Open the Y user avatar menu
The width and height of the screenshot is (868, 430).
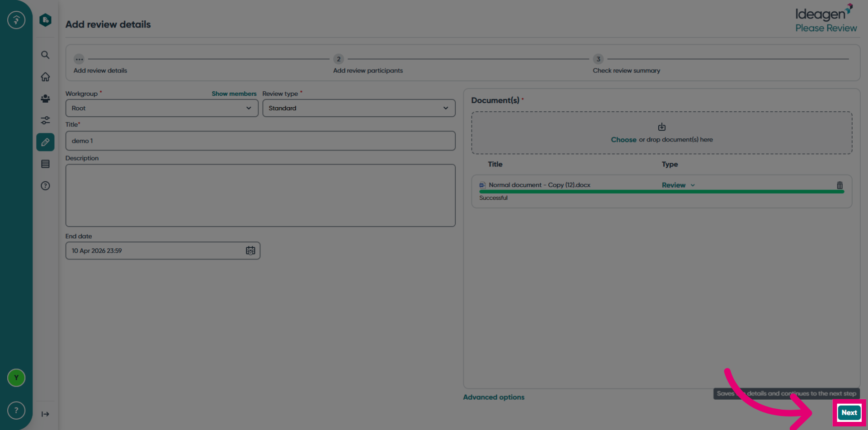coord(16,378)
